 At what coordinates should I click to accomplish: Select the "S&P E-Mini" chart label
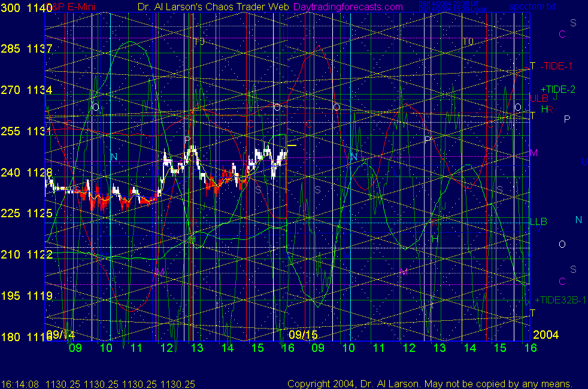tap(71, 7)
